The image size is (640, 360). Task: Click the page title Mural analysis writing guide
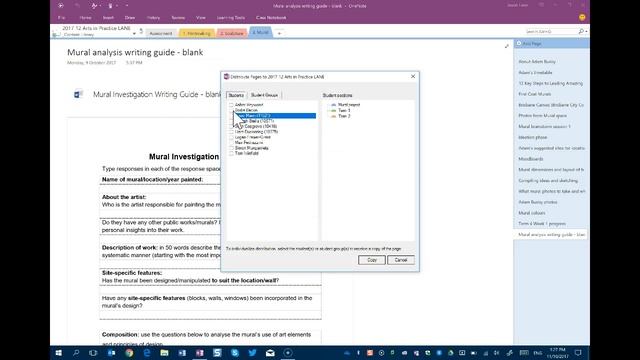(135, 52)
